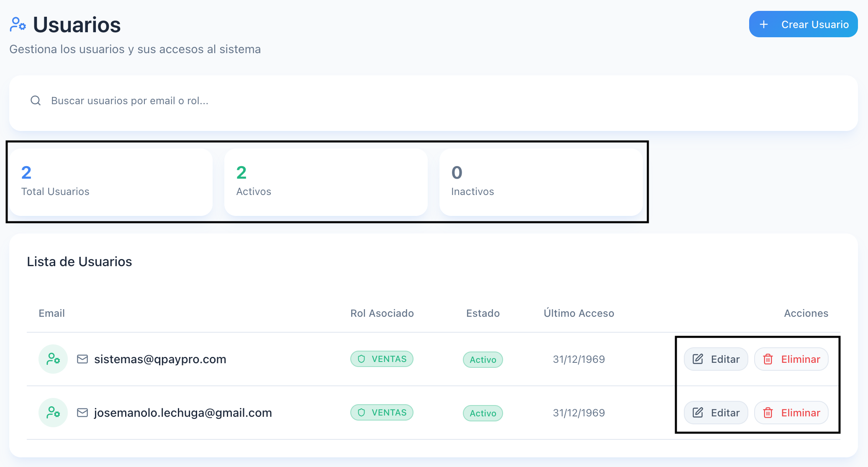The image size is (868, 467).
Task: Click the trash icon in the sistemas row
Action: pyautogui.click(x=768, y=359)
